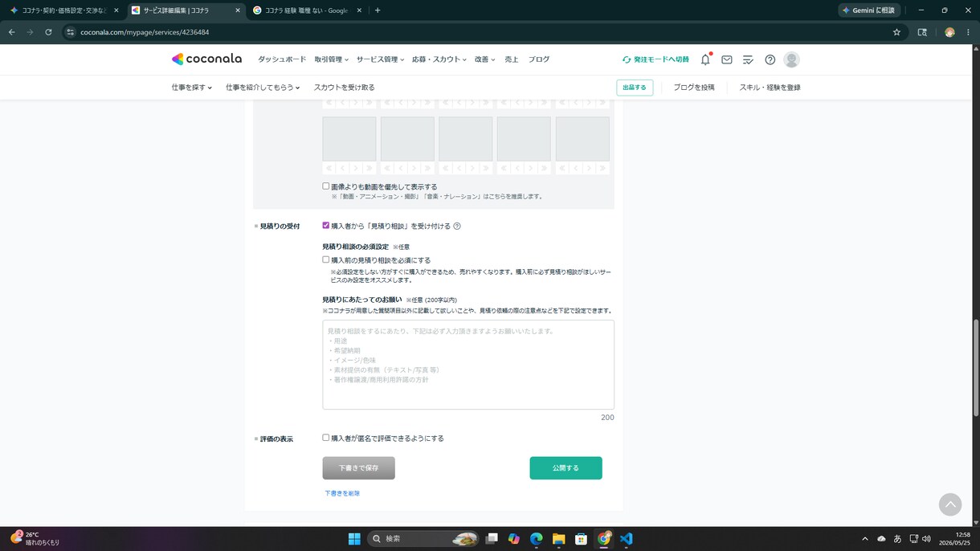Bookmark this page with the star icon

click(896, 32)
